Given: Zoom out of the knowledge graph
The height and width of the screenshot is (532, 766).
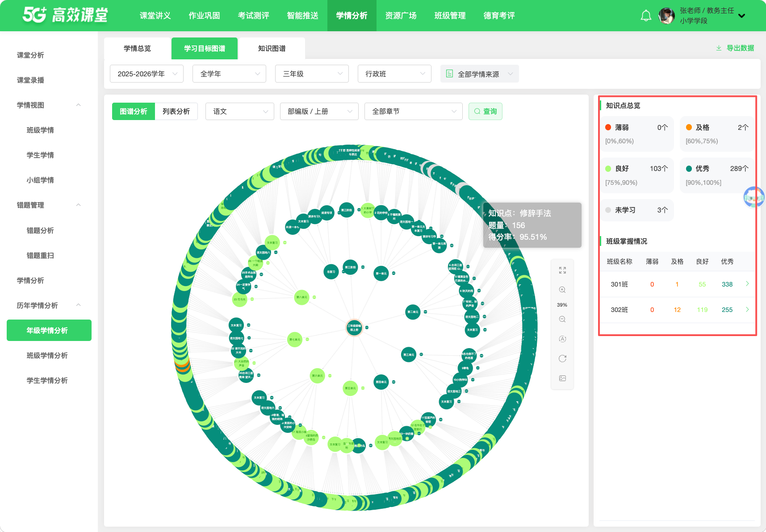Looking at the screenshot, I should (x=562, y=319).
